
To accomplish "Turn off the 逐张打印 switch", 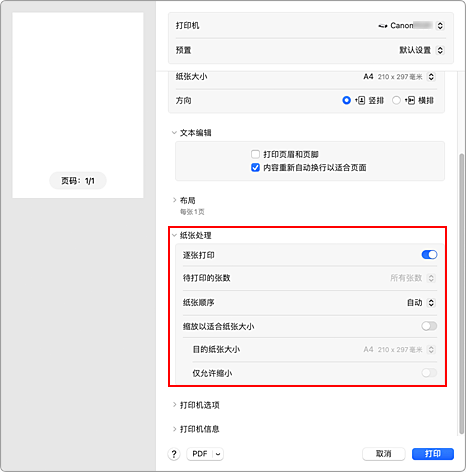I will click(429, 255).
